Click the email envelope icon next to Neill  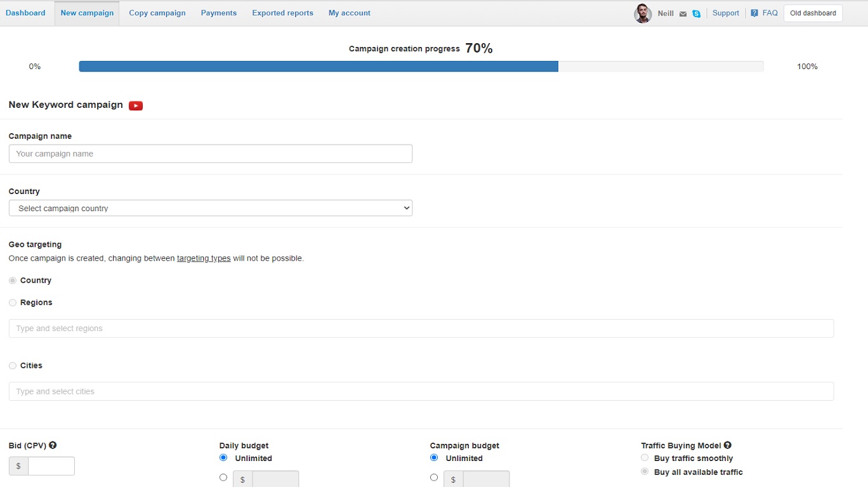click(683, 14)
